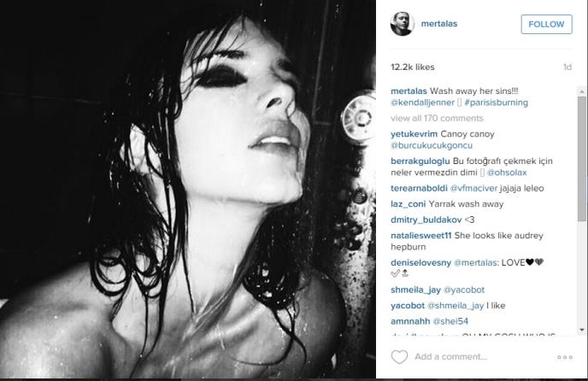Open tagged @kendalljenner profile
The width and height of the screenshot is (588, 381).
(x=422, y=103)
